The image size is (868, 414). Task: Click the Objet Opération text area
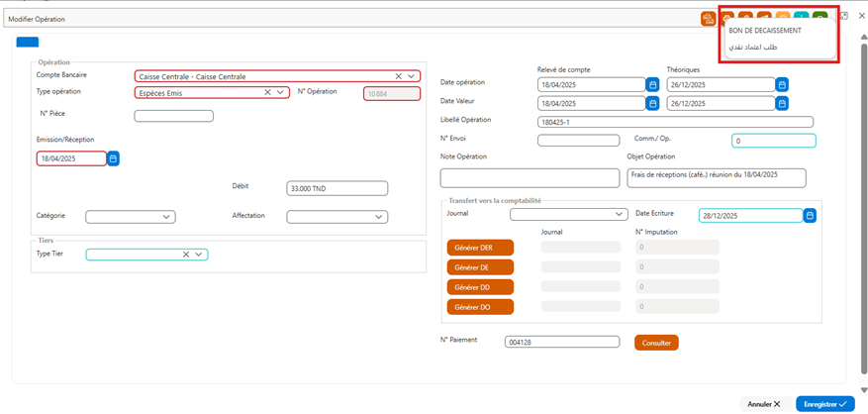717,178
